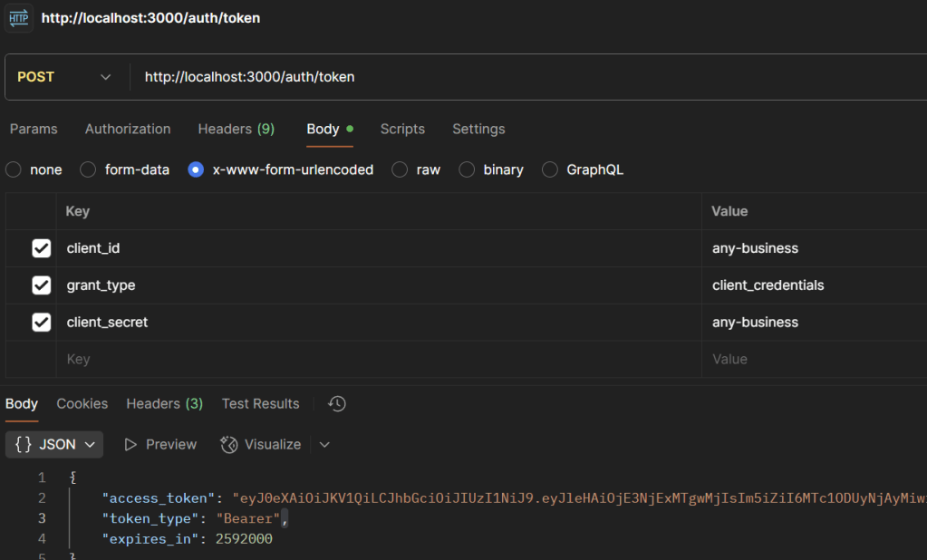Open the response history clock icon
The image size is (927, 560).
coord(337,404)
